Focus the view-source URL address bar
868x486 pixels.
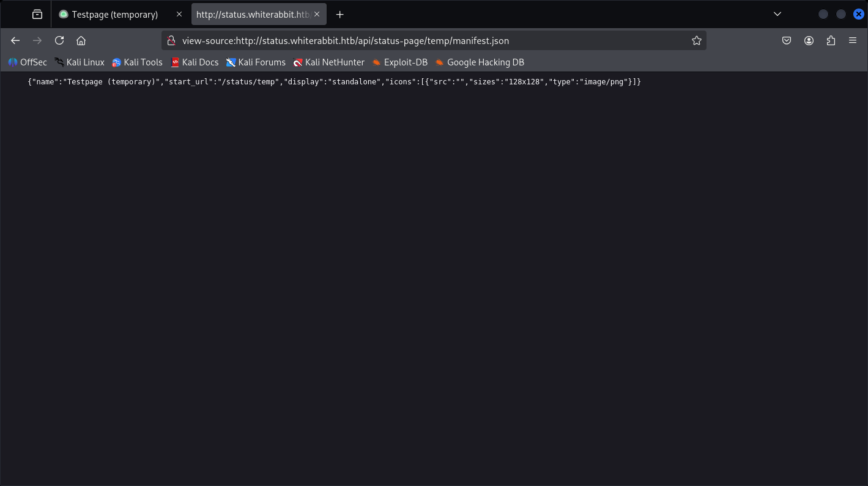[428, 40]
